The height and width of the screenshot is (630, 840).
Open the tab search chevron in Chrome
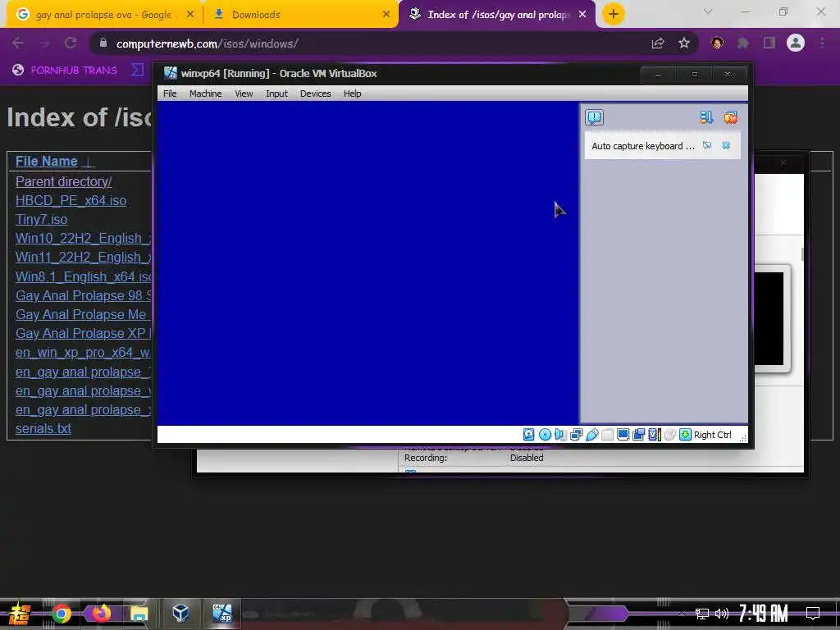pos(708,11)
